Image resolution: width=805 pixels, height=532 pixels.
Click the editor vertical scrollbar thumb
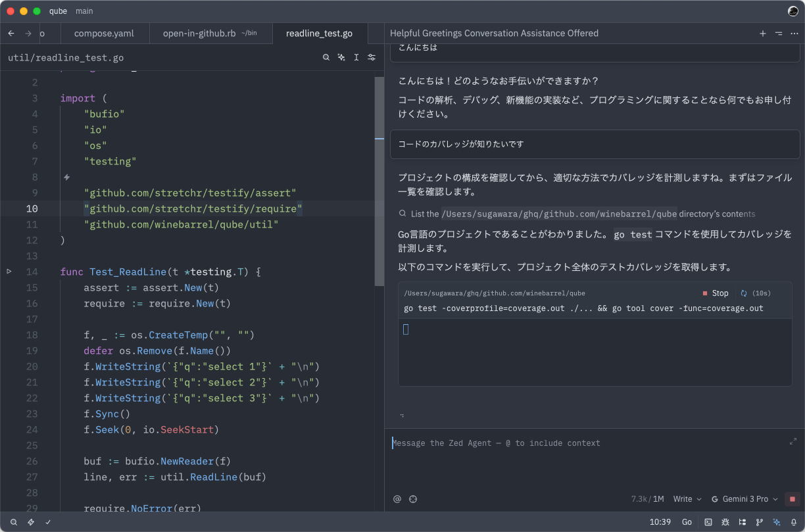[379, 181]
